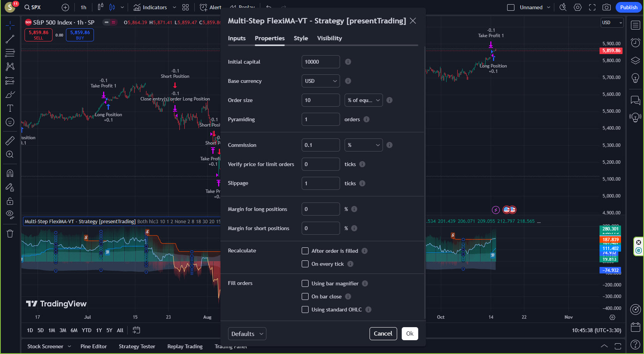Click the trash icon to remove drawings
Screen dimensions: 644x354
(x=10, y=234)
